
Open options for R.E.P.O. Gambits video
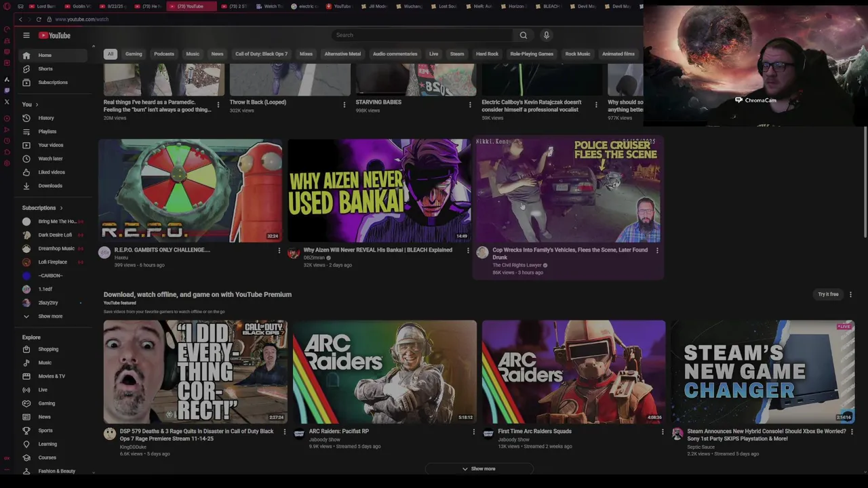(x=279, y=251)
